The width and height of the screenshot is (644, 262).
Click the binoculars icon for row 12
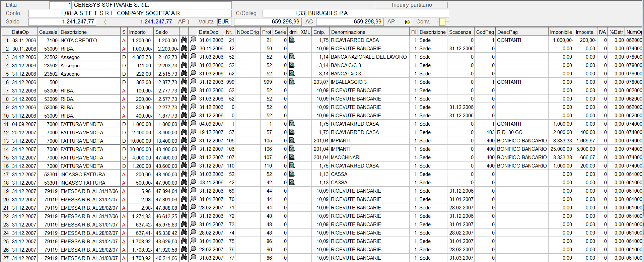[184, 132]
